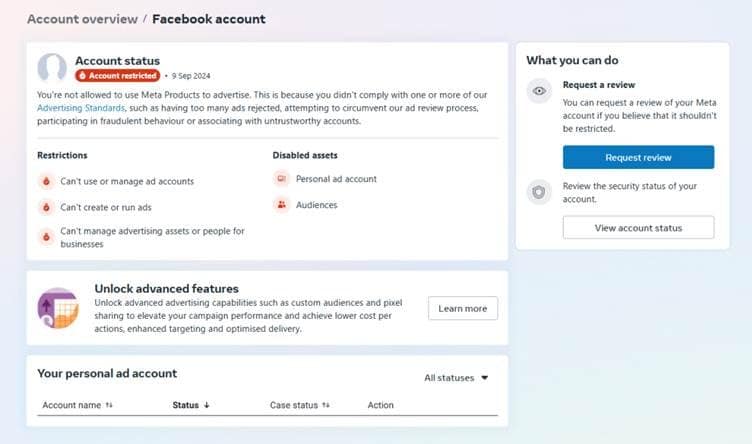Click the Action column header
The width and height of the screenshot is (752, 444).
(x=380, y=405)
